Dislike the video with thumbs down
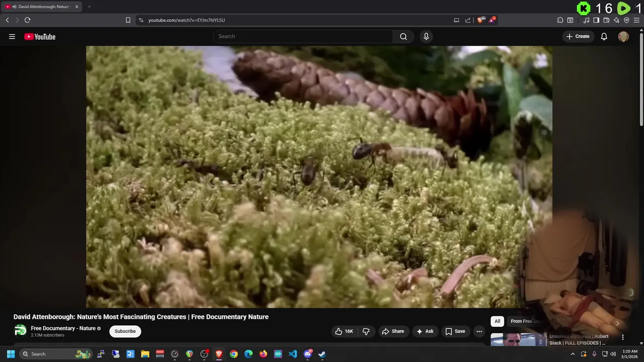Image resolution: width=644 pixels, height=362 pixels. 366,331
